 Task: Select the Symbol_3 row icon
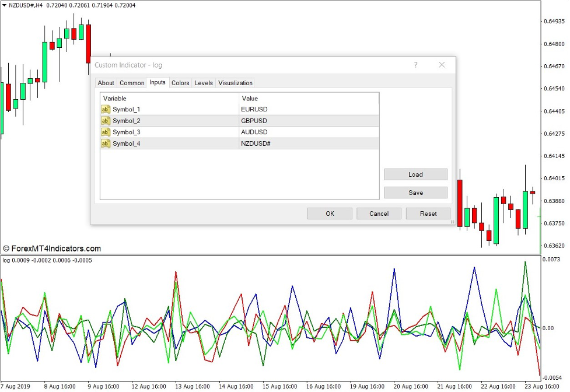coord(106,132)
